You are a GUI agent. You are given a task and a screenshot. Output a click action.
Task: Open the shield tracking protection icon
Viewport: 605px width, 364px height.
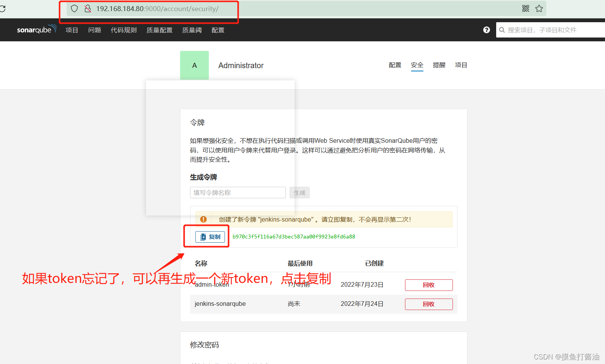coord(74,8)
